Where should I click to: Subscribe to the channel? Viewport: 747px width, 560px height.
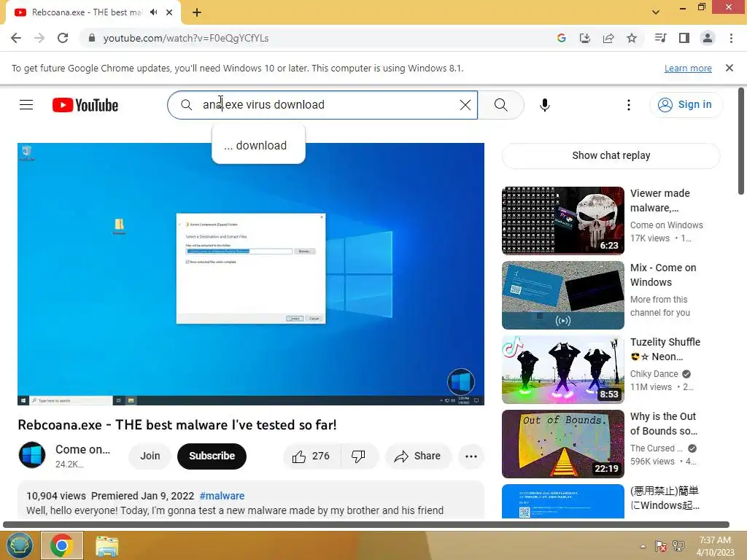[x=212, y=456]
